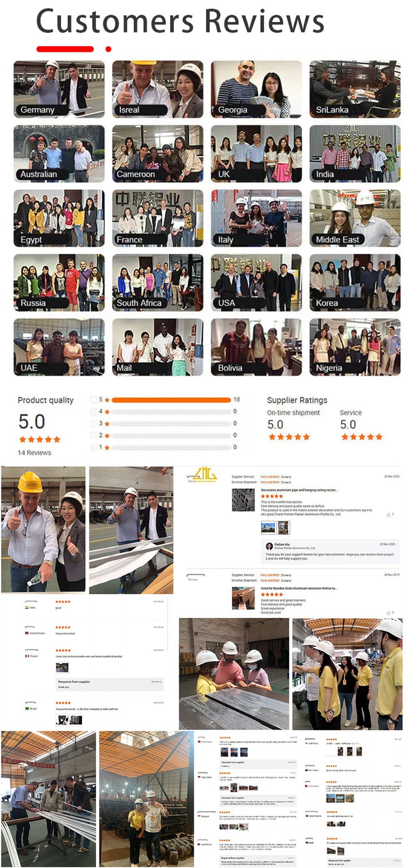Click the France flag beside the review
The image size is (405, 868).
tap(27, 656)
